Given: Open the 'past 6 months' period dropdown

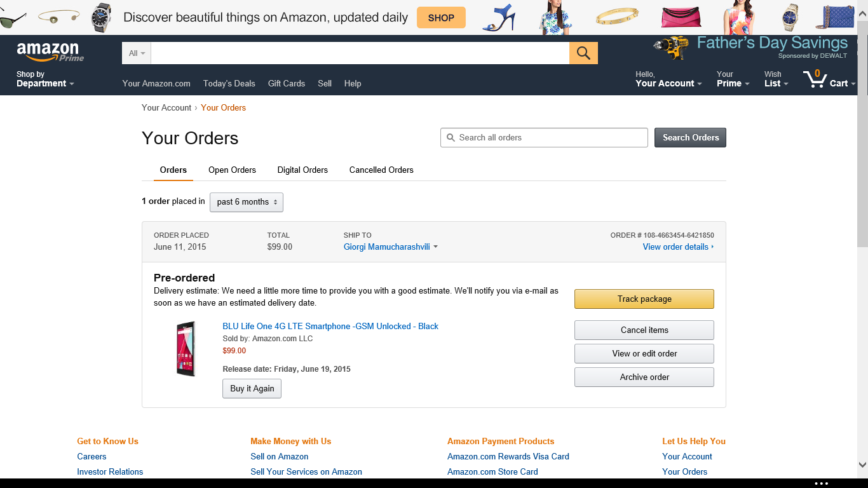Looking at the screenshot, I should [247, 202].
